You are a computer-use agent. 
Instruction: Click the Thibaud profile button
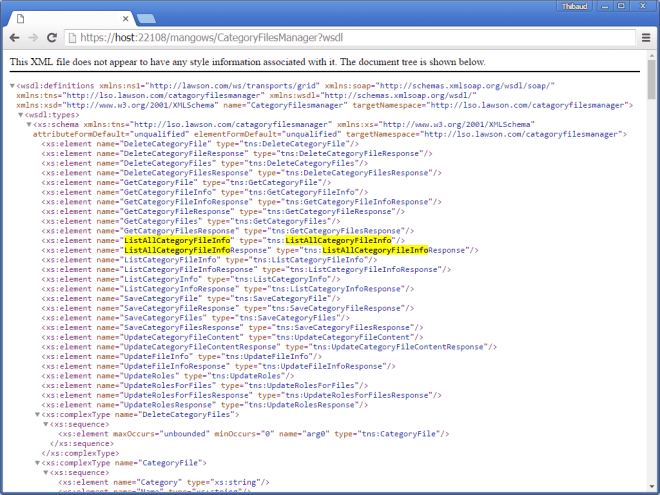click(x=568, y=7)
